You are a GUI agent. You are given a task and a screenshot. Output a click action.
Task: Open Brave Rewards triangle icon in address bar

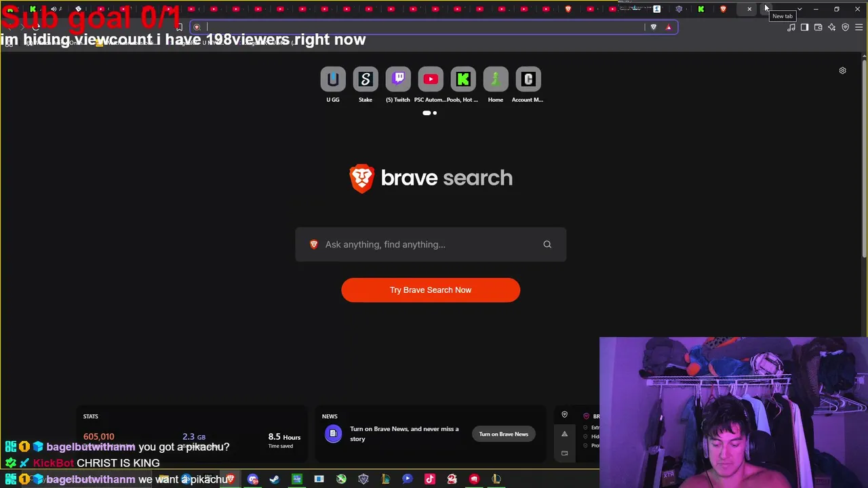tap(669, 27)
